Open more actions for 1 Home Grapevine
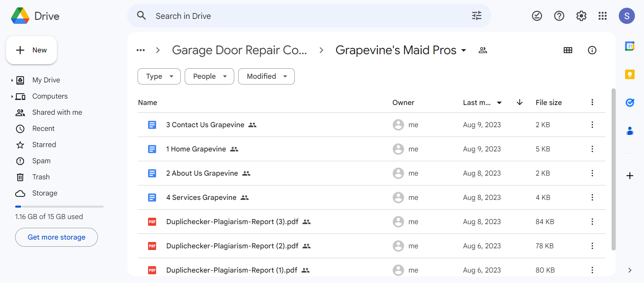The height and width of the screenshot is (283, 644). pyautogui.click(x=592, y=149)
